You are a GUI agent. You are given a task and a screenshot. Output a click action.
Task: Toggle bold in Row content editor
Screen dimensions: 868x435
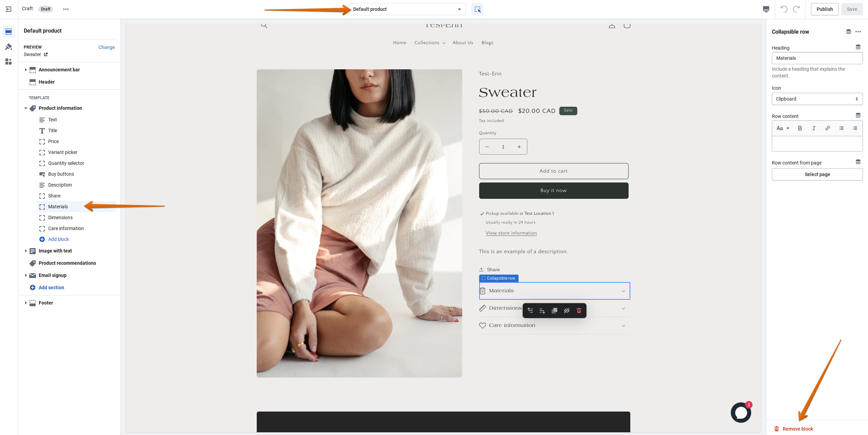(800, 128)
